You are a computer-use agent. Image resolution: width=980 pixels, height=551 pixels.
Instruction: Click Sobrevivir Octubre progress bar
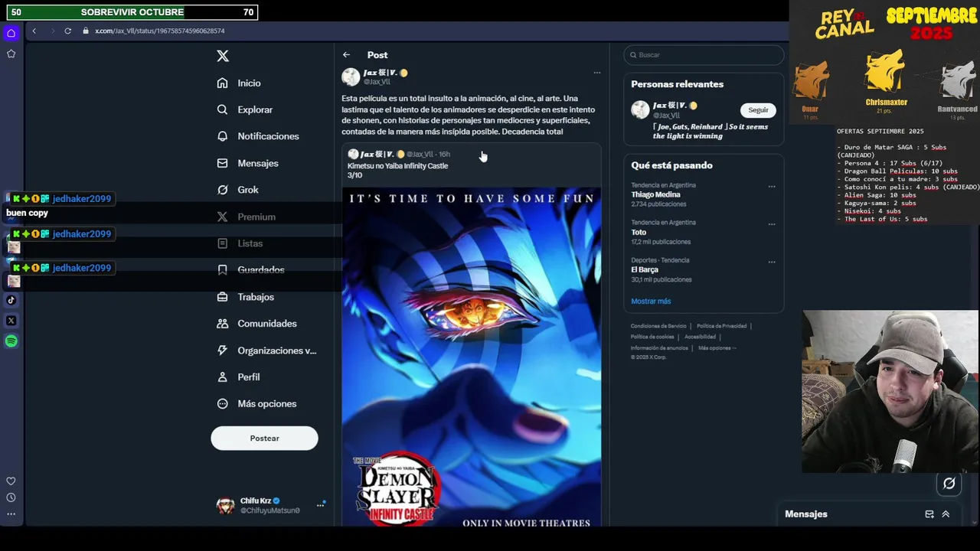pyautogui.click(x=132, y=12)
